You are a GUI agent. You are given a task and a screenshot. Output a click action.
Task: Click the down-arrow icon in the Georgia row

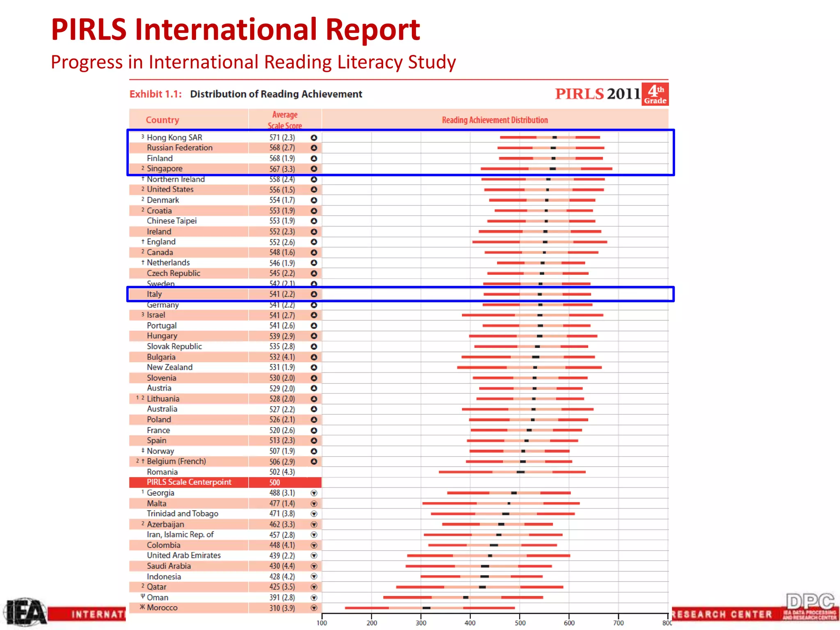(314, 493)
